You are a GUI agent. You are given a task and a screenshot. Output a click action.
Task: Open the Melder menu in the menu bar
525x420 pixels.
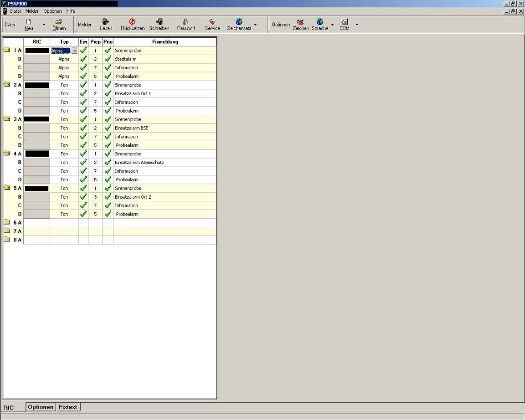[32, 11]
